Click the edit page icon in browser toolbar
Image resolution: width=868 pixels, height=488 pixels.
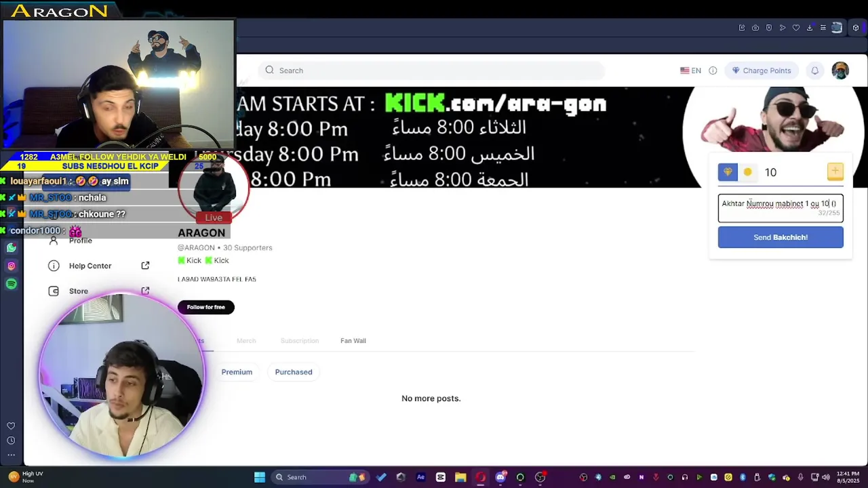742,28
